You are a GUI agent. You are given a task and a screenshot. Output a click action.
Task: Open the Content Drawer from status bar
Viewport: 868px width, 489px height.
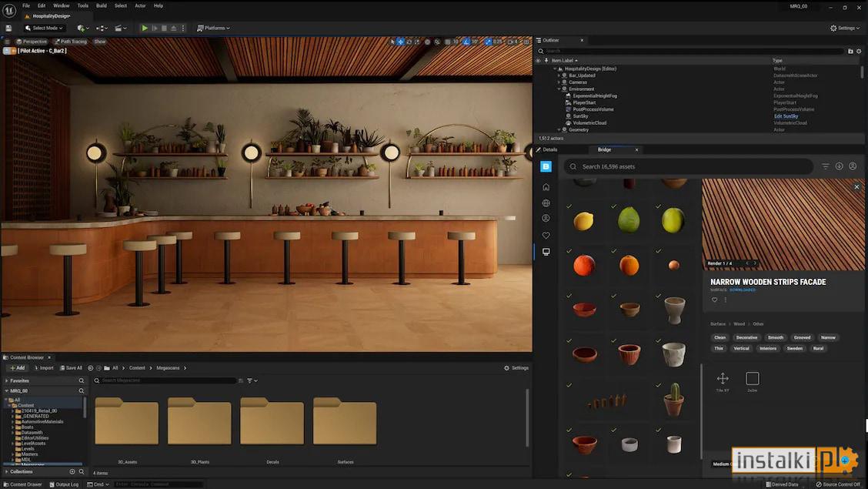(22, 484)
